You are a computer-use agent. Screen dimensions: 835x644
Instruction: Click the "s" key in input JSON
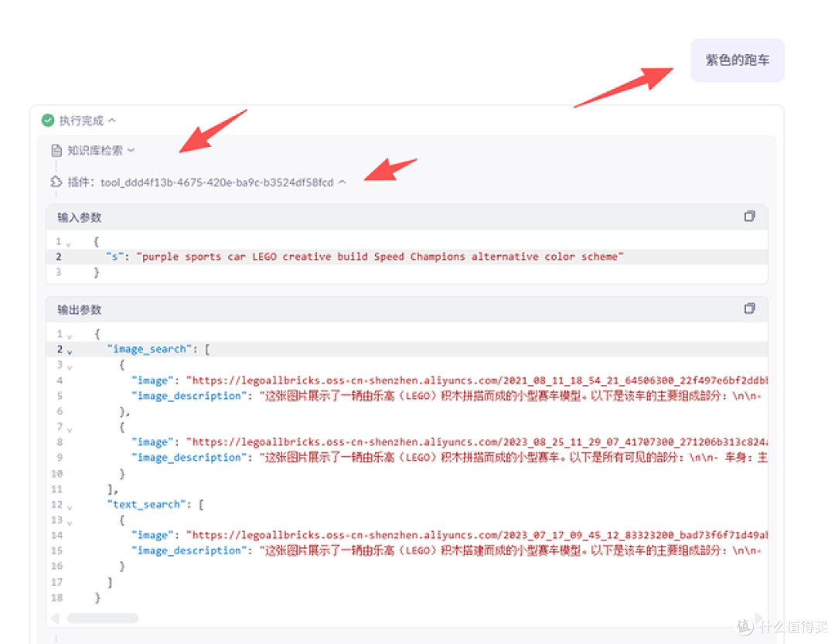(114, 257)
